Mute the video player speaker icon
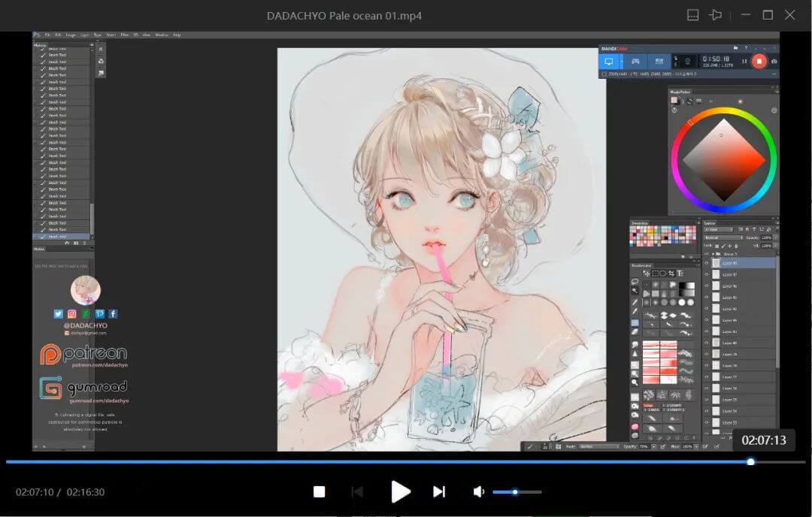The width and height of the screenshot is (812, 517). pyautogui.click(x=478, y=491)
